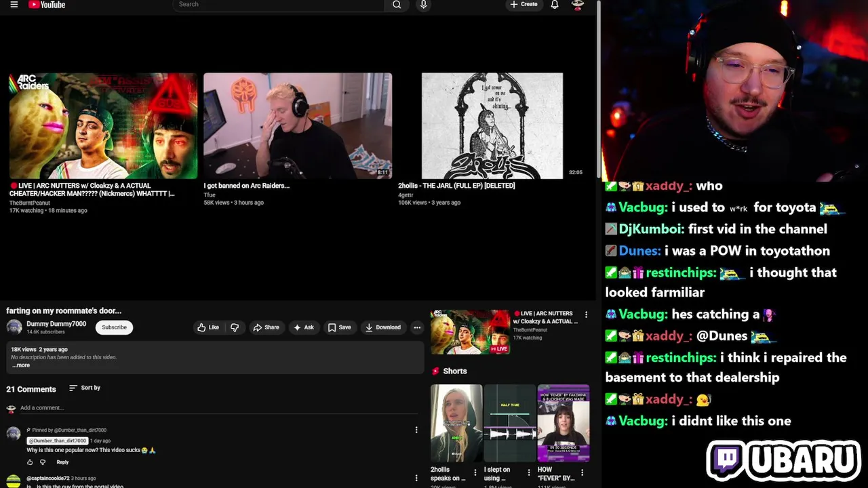Image resolution: width=868 pixels, height=488 pixels.
Task: Click the search magnifier button
Action: 397,5
